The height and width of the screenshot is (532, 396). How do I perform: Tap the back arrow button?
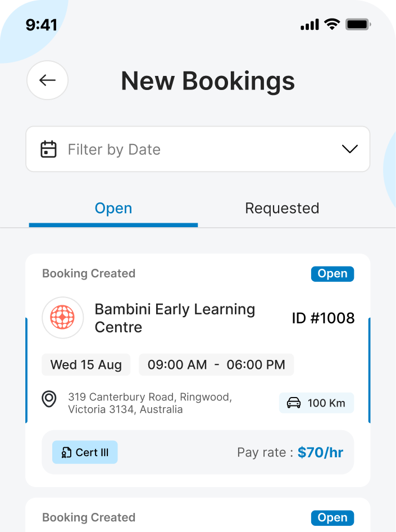tap(48, 80)
